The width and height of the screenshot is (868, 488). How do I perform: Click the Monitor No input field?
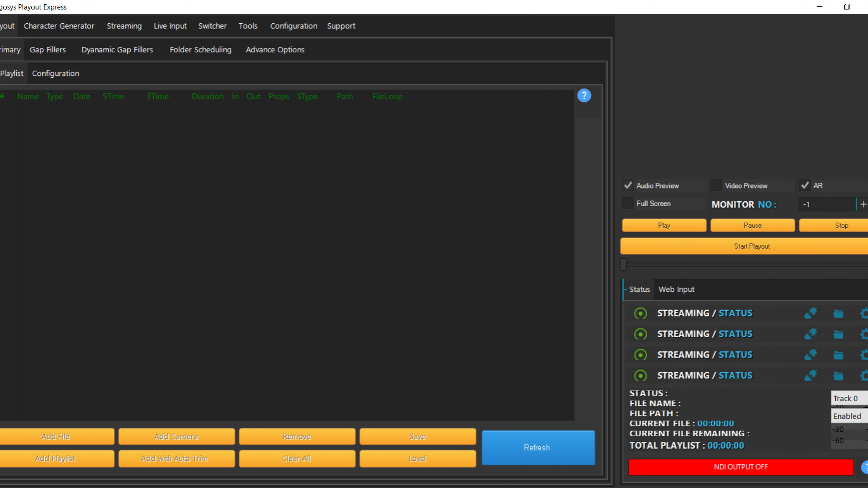coord(827,204)
